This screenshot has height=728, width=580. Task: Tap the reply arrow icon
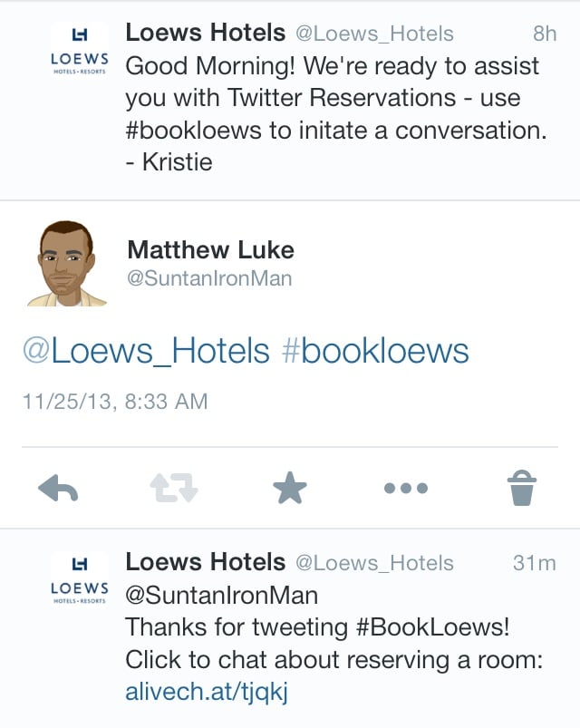point(58,490)
